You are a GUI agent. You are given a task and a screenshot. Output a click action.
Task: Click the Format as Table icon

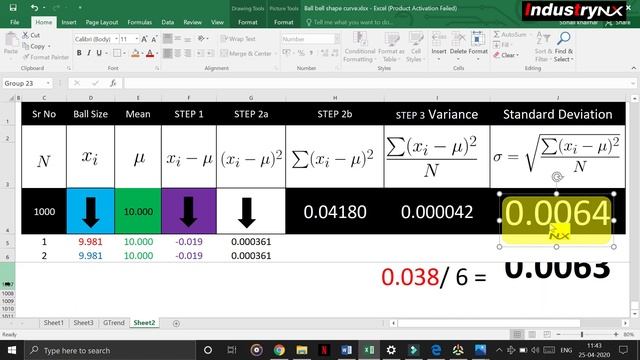tap(391, 40)
